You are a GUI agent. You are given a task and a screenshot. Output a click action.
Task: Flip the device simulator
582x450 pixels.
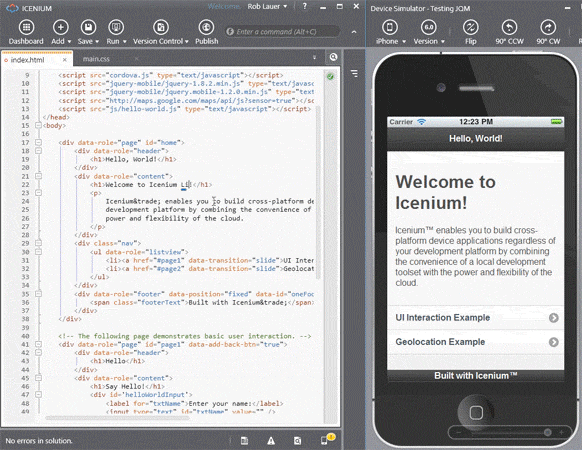click(x=471, y=27)
